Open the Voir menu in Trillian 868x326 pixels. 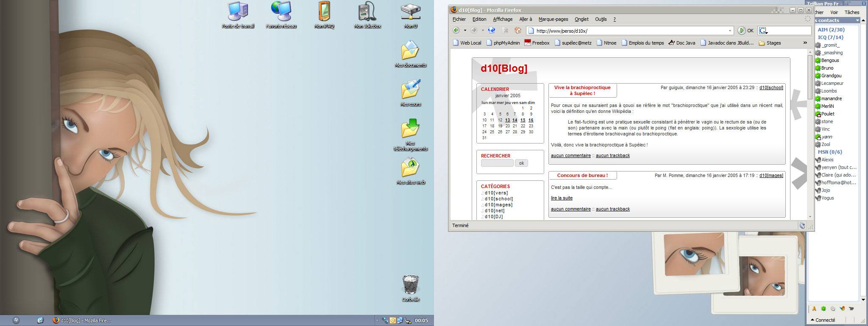pos(834,12)
